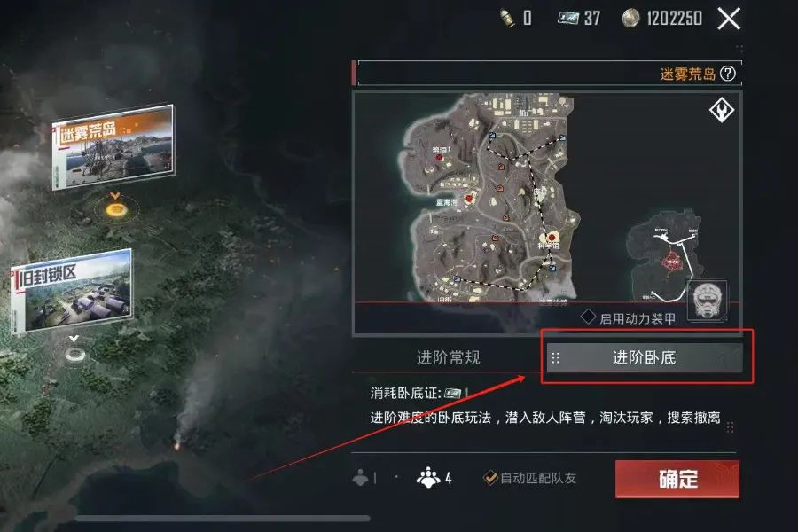798x532 pixels.
Task: Switch to the 进阶常规 tab
Action: 448,357
